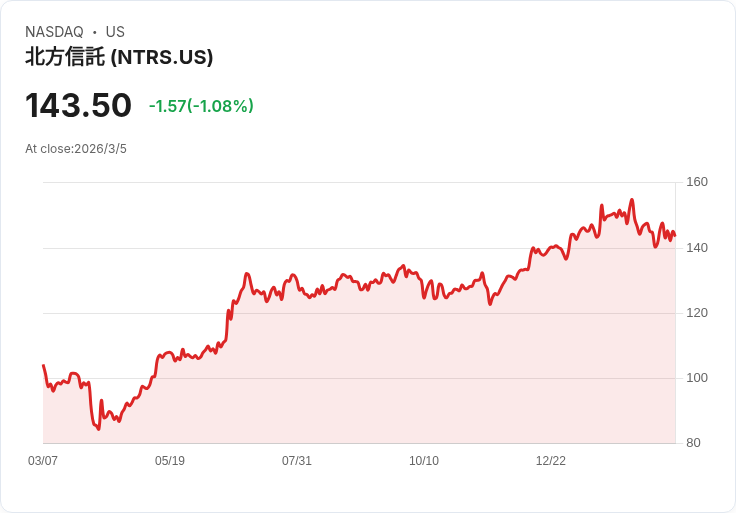Click the At close:2026/3/5 timestamp

click(x=76, y=149)
